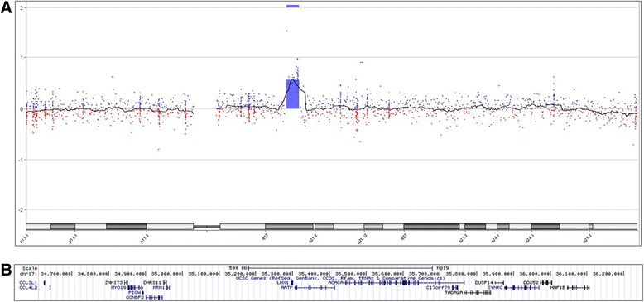Click the GGNBP2 gene structure glyph
The width and height of the screenshot is (644, 302).
click(154, 297)
